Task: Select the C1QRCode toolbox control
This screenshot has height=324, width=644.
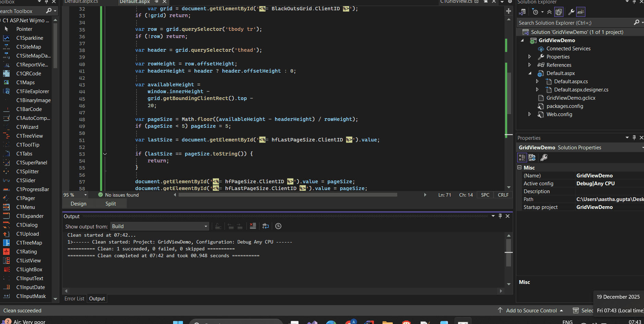Action: (x=28, y=74)
